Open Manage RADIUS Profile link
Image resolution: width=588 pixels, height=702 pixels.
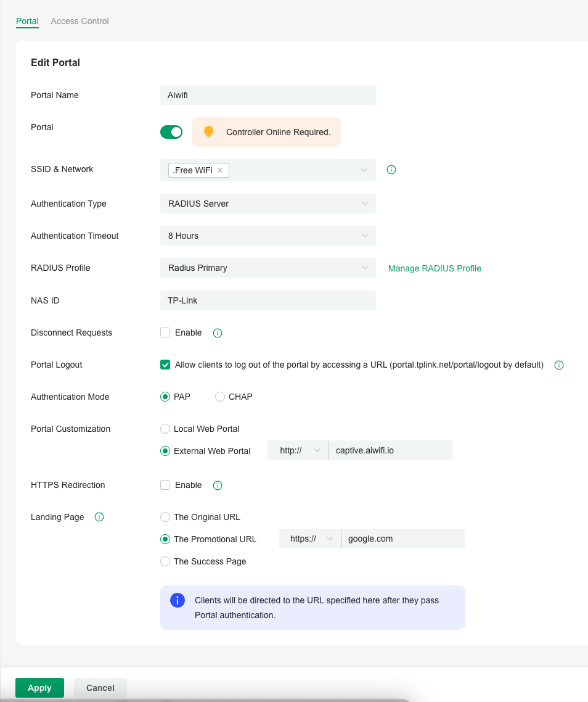point(435,268)
